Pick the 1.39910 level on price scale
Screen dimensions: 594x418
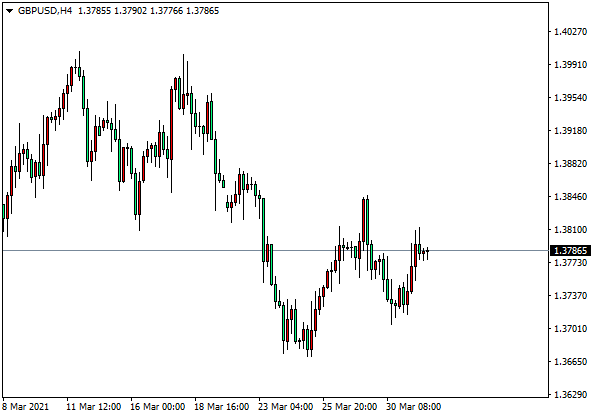click(x=570, y=65)
